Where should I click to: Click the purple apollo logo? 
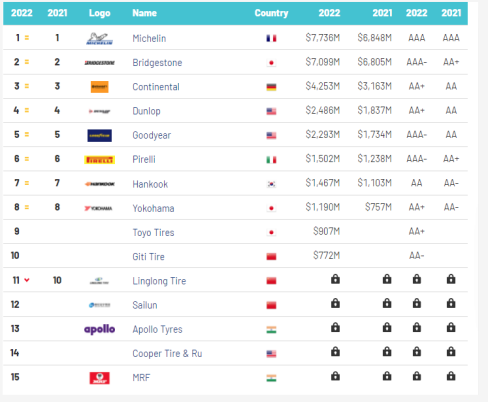point(99,329)
